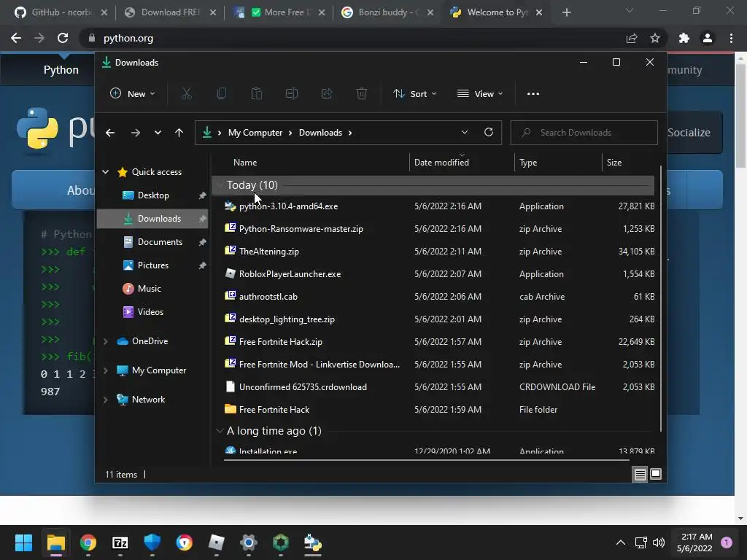The width and height of the screenshot is (747, 560).
Task: Open Chrome three-dot menu
Action: 731,38
